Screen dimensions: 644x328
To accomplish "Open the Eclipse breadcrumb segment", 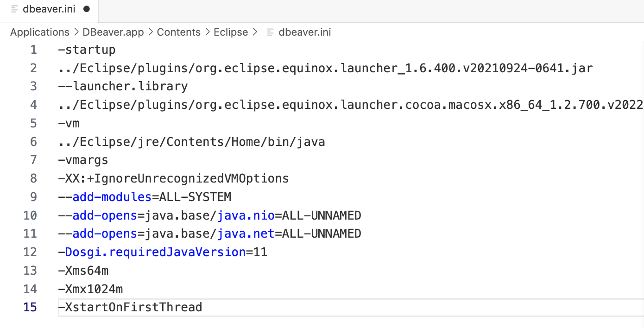I will (x=231, y=32).
